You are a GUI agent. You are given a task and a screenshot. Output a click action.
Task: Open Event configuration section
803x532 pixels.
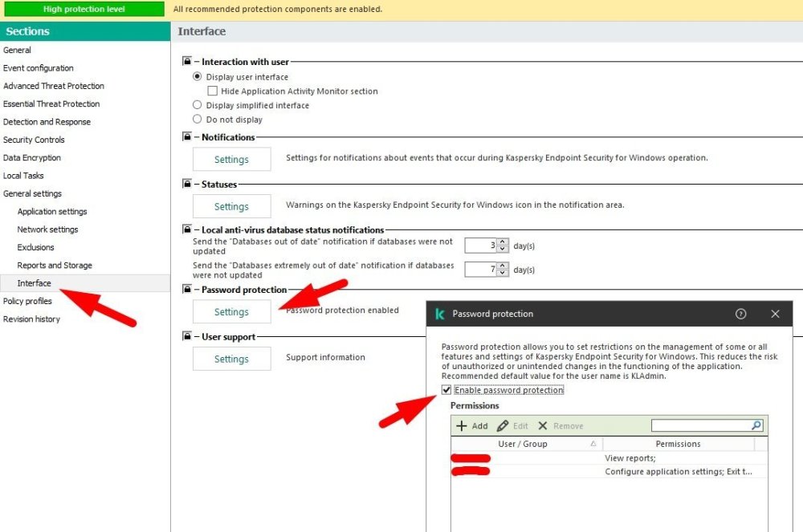39,68
